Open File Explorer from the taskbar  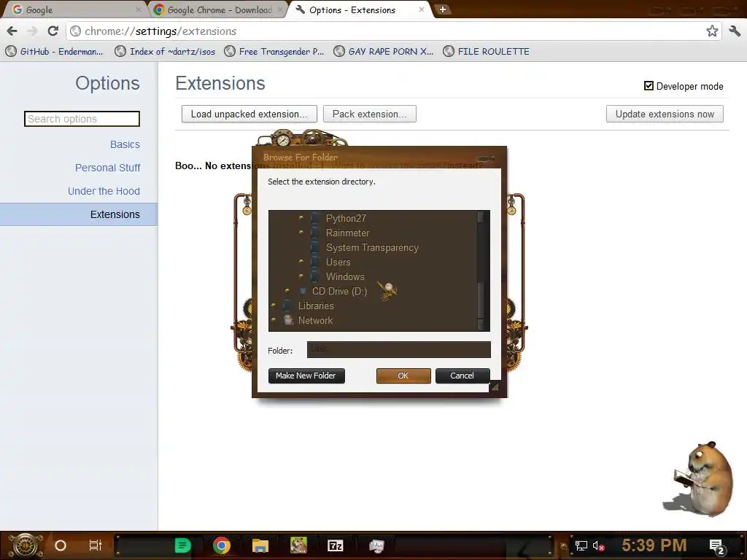point(260,545)
